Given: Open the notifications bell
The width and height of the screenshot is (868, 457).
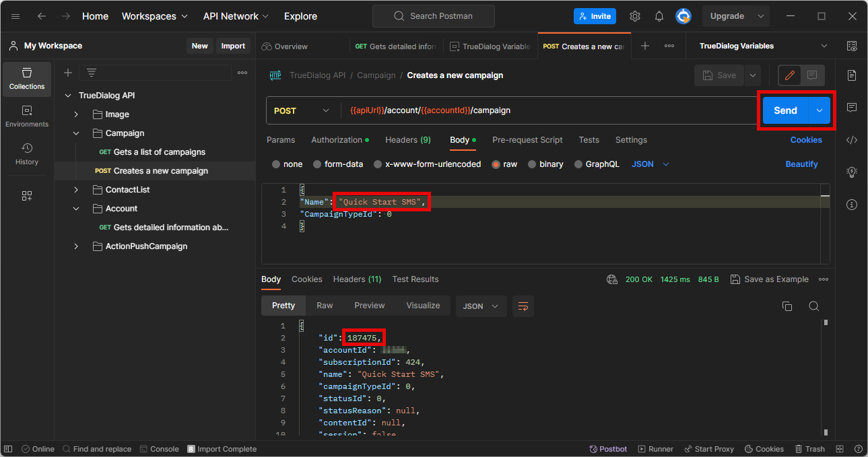Looking at the screenshot, I should click(659, 16).
